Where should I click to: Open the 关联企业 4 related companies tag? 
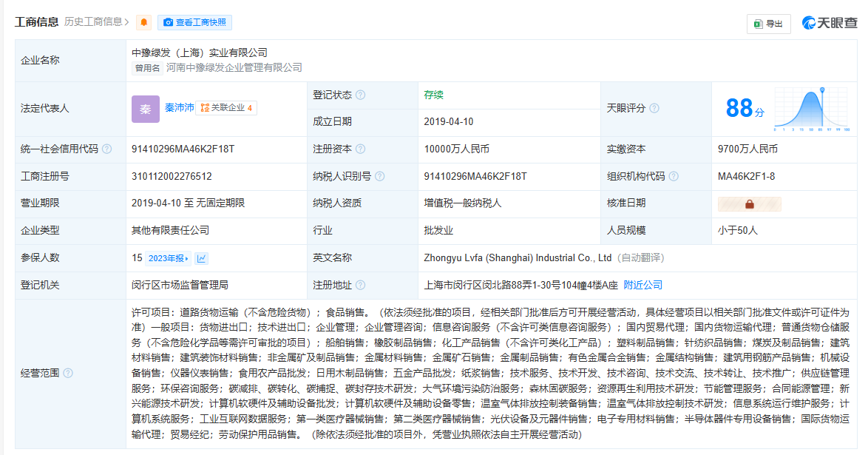227,108
